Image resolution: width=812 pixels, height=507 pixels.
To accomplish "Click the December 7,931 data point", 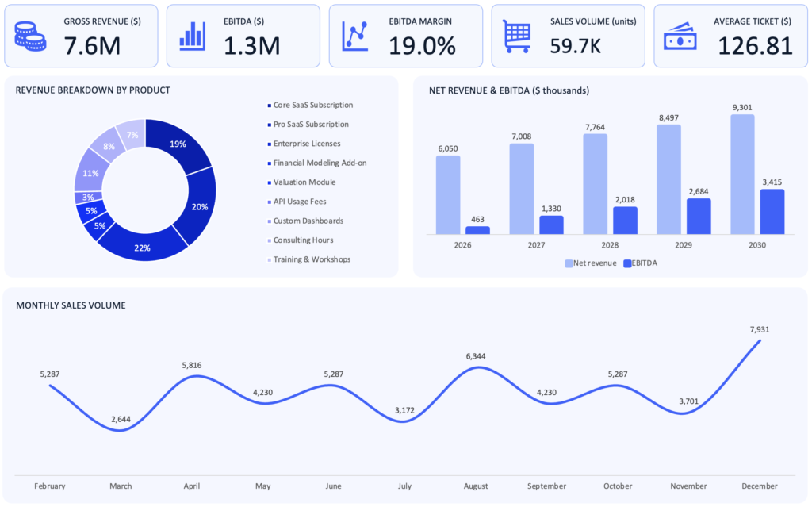I will pyautogui.click(x=760, y=341).
